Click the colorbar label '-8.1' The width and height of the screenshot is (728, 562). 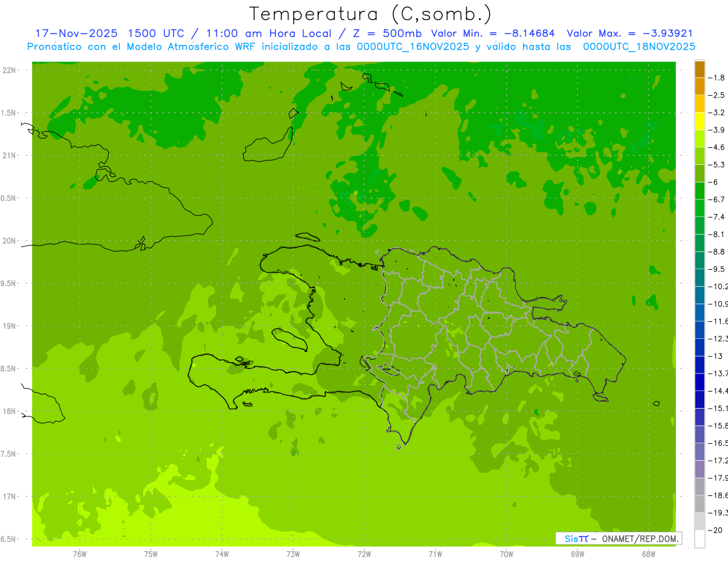point(718,234)
